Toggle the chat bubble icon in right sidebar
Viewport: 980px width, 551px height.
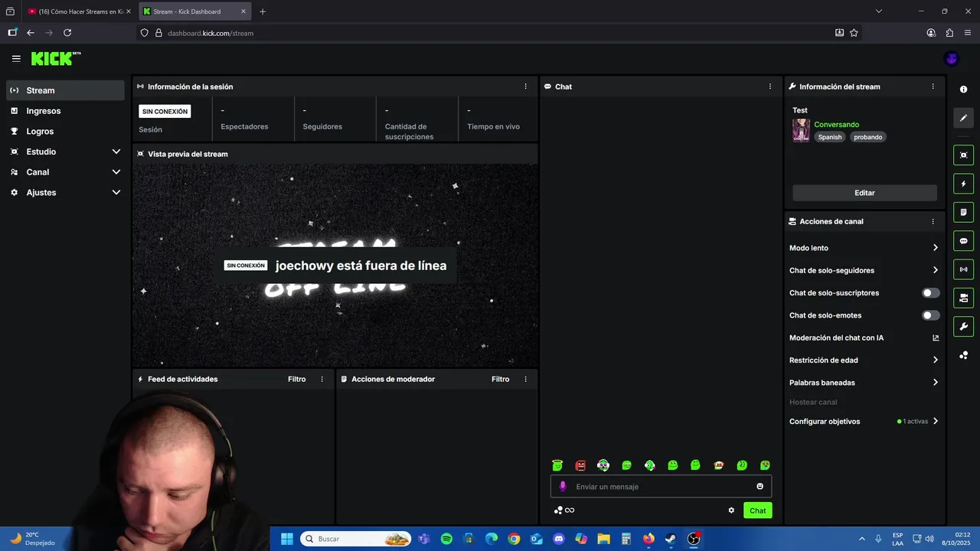963,241
